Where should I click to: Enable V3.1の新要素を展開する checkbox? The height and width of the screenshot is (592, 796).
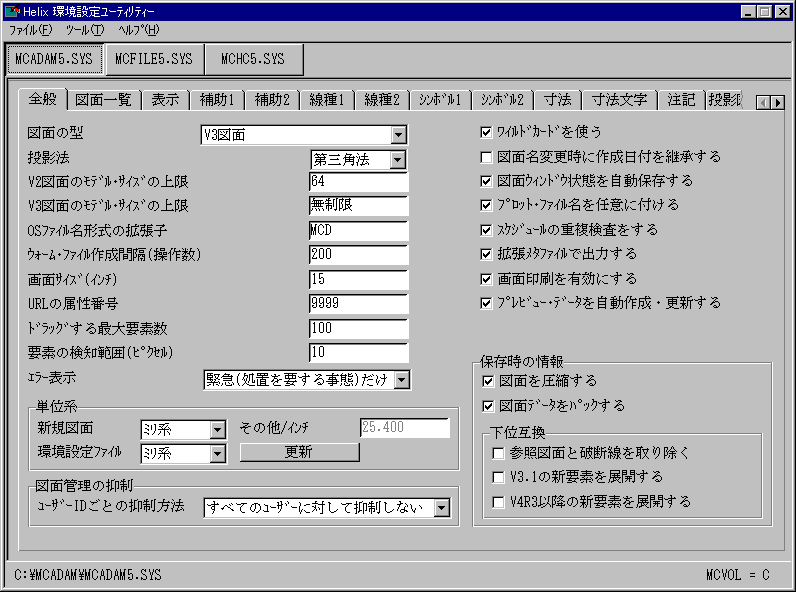click(499, 477)
